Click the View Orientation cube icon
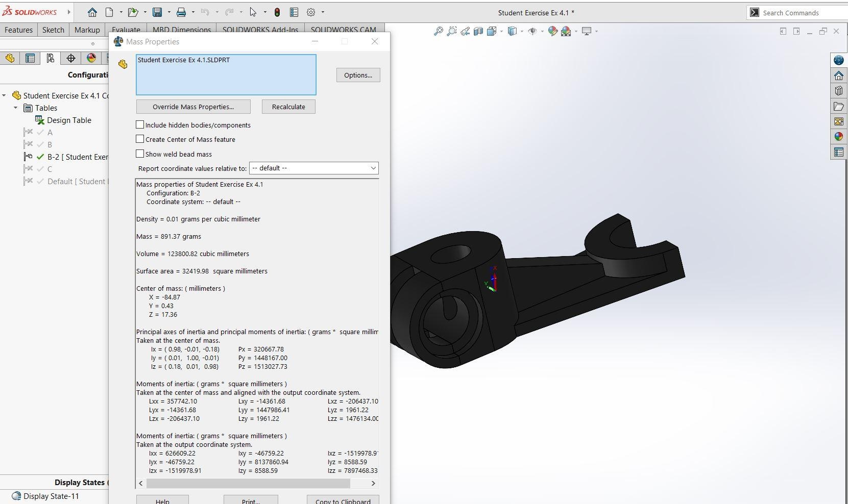This screenshot has height=504, width=848. 492,31
